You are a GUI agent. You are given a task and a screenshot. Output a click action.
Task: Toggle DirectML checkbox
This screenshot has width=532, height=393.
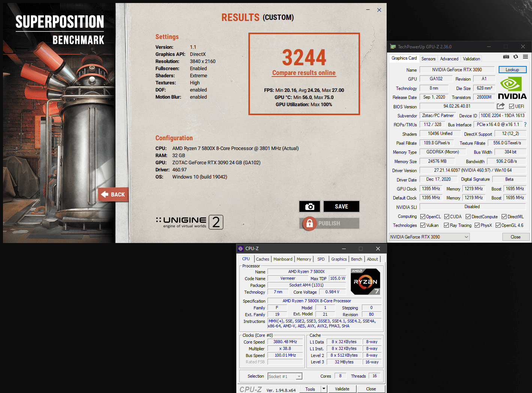pyautogui.click(x=504, y=217)
